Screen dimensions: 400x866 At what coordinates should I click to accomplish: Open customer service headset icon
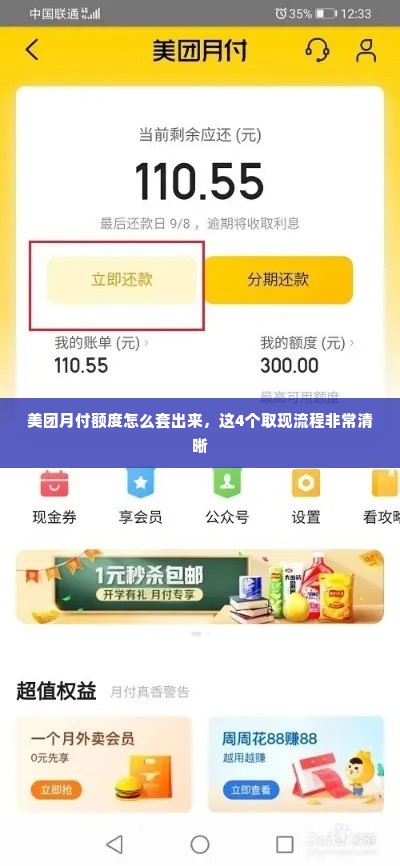(317, 50)
